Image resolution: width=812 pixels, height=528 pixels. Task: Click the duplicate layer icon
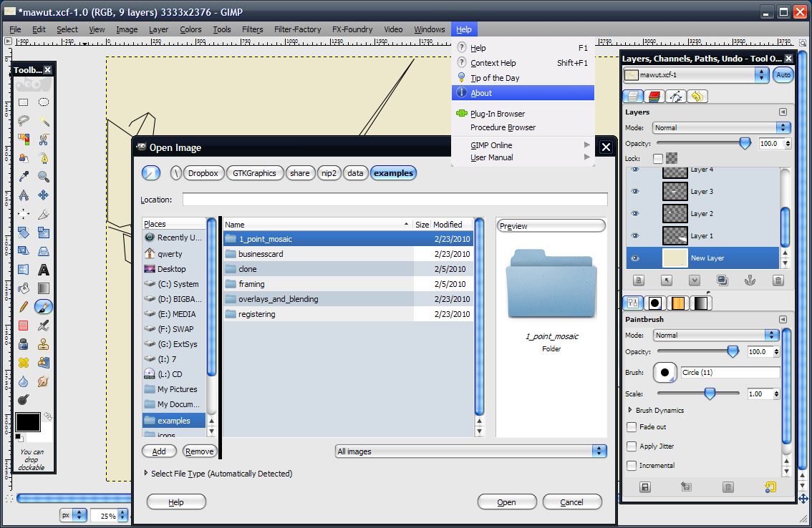(x=722, y=280)
